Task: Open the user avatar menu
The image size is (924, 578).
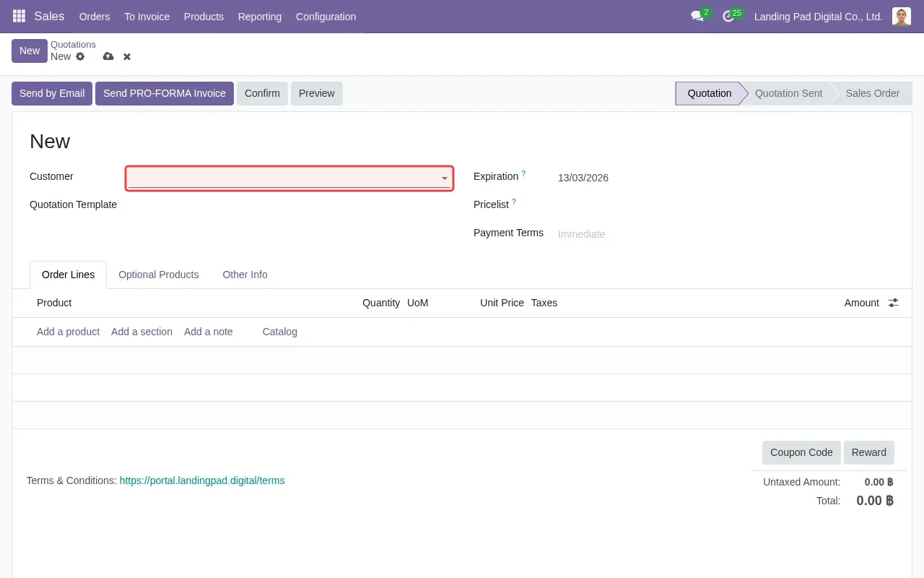Action: 901,16
